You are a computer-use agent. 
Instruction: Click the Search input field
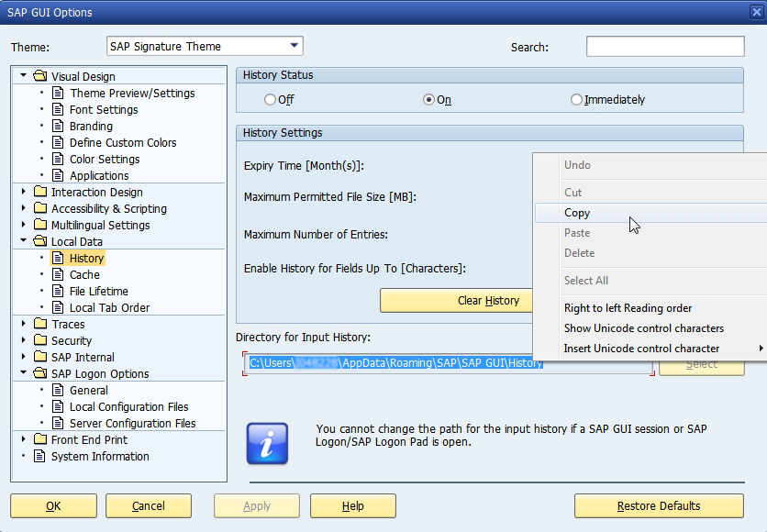click(665, 47)
